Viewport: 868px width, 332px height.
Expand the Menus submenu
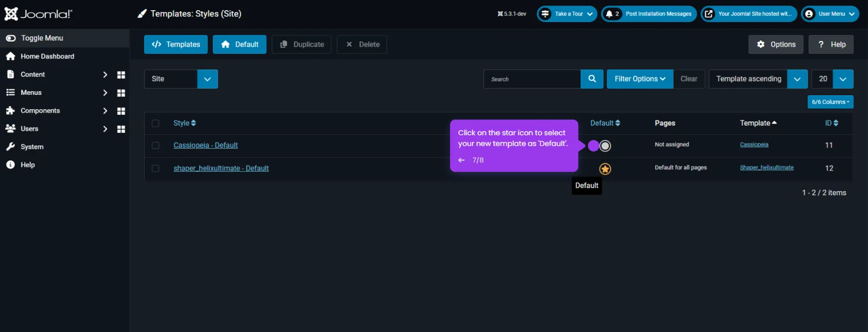click(105, 93)
